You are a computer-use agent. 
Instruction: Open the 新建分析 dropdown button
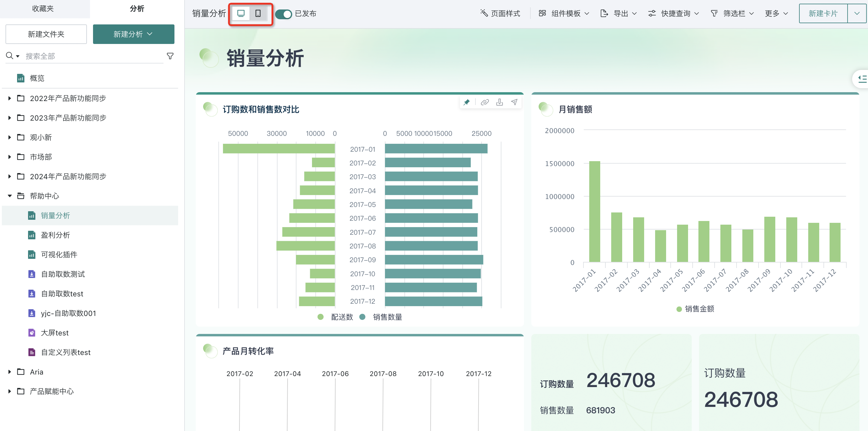(134, 34)
